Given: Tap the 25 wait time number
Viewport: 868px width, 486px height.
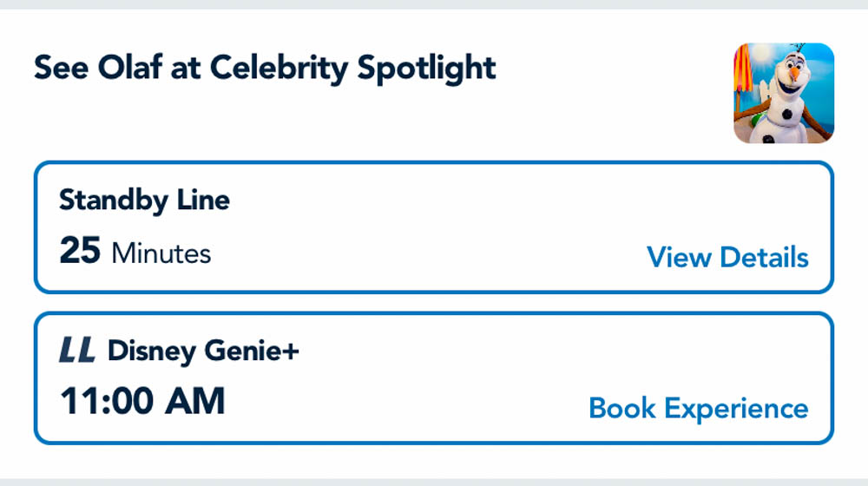Looking at the screenshot, I should 80,253.
